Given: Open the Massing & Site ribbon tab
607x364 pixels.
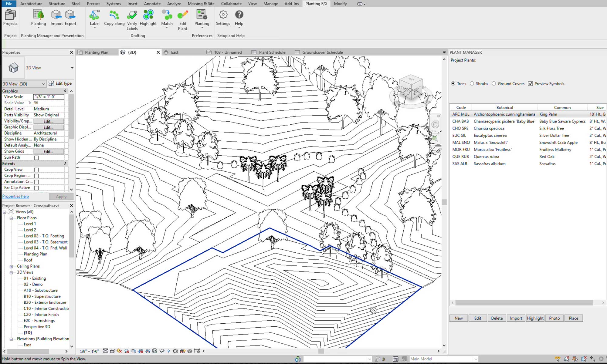Looking at the screenshot, I should (x=201, y=4).
